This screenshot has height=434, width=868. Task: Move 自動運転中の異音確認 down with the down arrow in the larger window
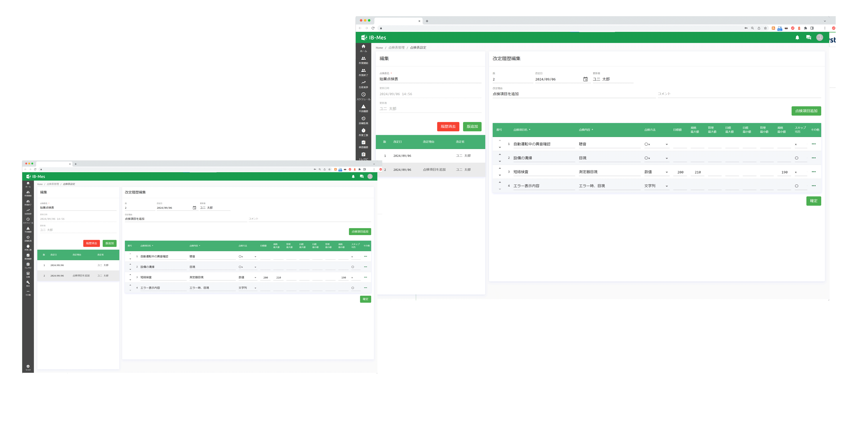tap(500, 147)
